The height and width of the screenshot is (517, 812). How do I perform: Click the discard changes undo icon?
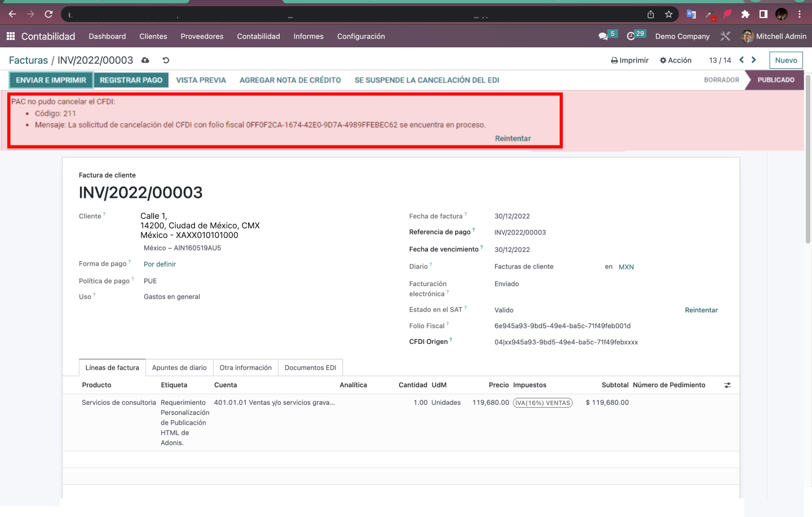166,60
